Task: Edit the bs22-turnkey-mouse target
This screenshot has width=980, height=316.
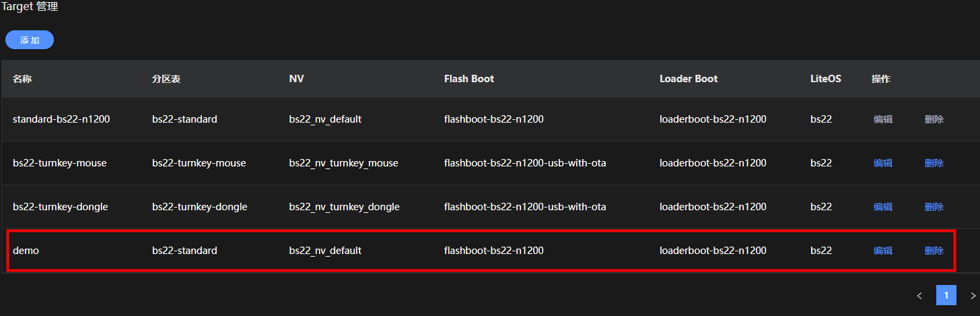Action: pyautogui.click(x=882, y=163)
